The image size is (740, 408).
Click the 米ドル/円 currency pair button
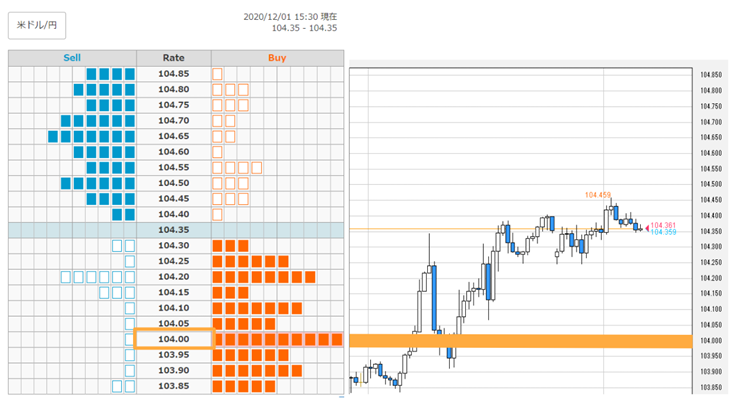37,25
